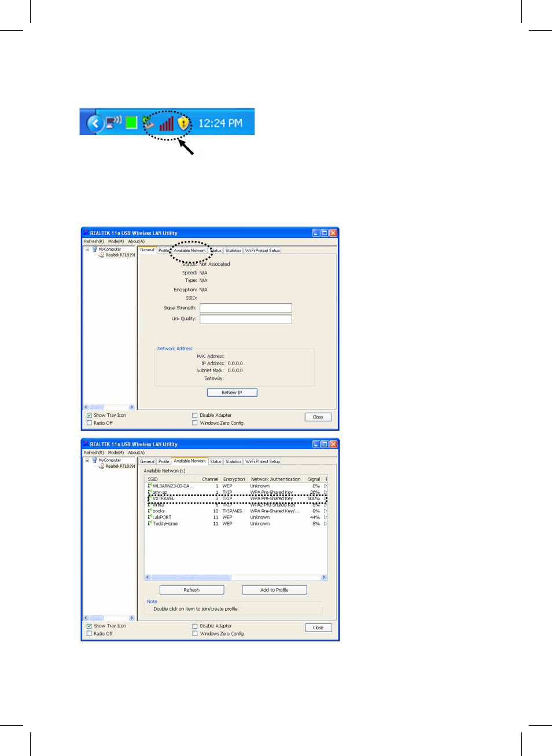Click the title bar app icon in the Available Network(s) window
Screen dimensions: 552x756
click(x=86, y=444)
